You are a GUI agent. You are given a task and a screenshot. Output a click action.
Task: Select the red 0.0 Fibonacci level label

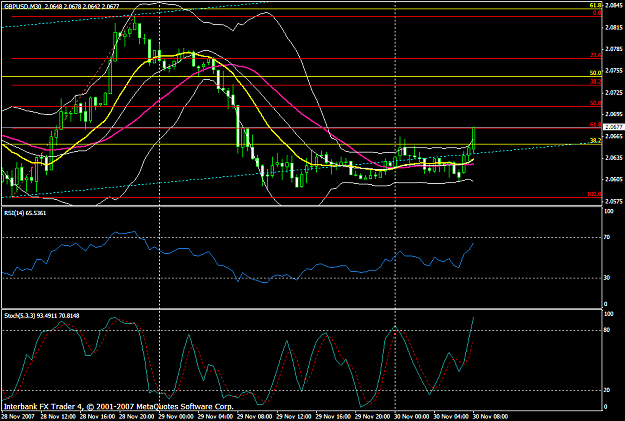[x=597, y=13]
